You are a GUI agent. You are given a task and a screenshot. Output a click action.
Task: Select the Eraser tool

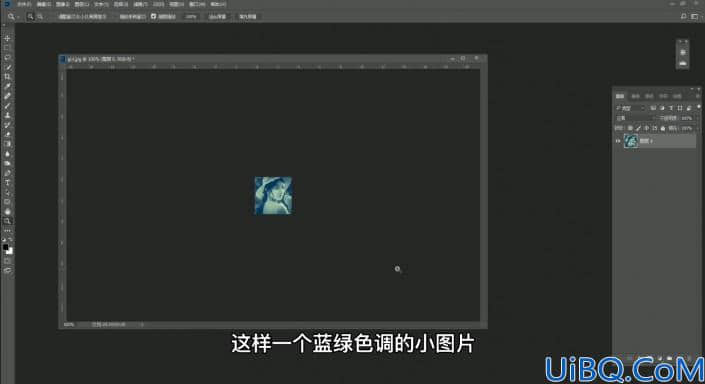[7, 134]
